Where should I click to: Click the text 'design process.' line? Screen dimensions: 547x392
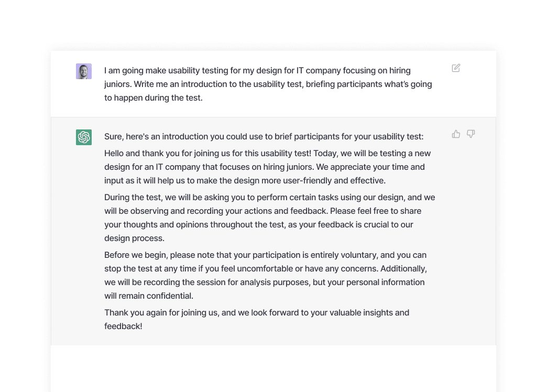[x=134, y=238]
